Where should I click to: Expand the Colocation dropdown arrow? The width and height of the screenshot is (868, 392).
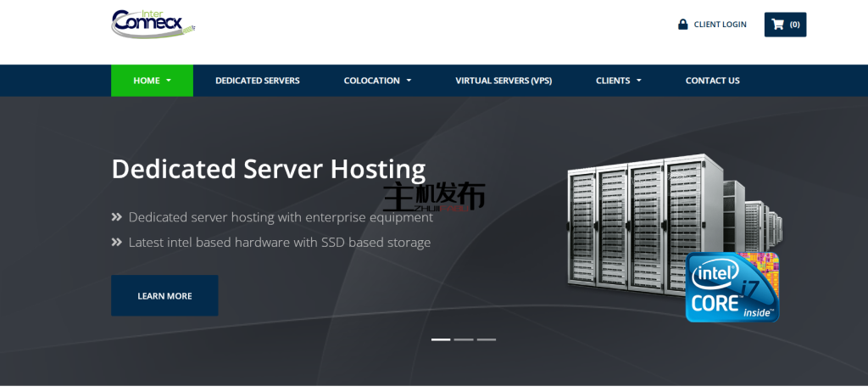(x=409, y=81)
